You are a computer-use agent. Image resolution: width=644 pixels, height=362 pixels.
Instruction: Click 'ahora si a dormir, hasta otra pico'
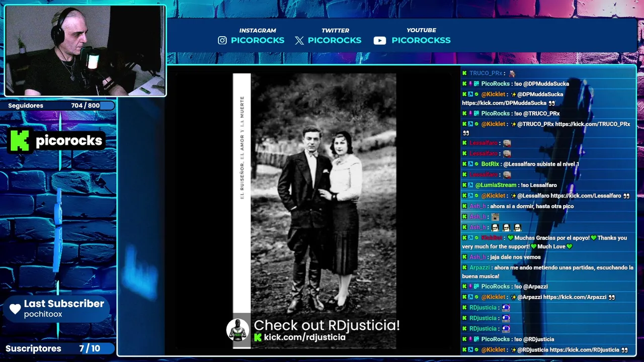pos(532,206)
